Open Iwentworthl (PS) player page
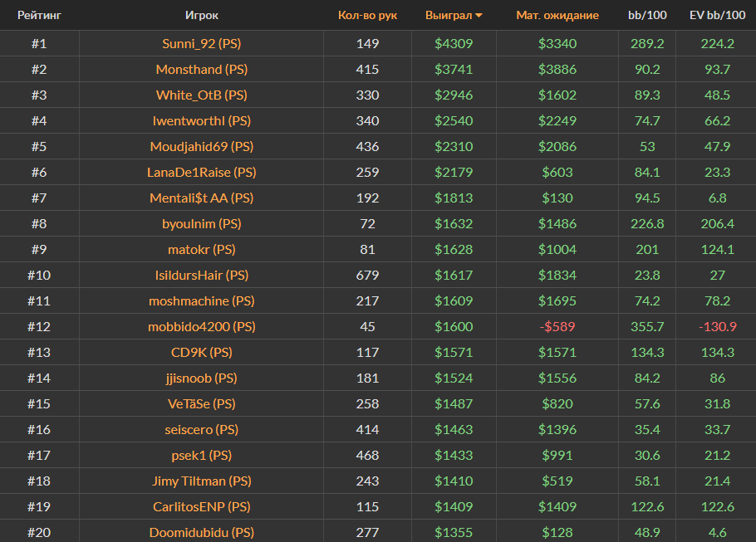The image size is (756, 542). (x=202, y=120)
